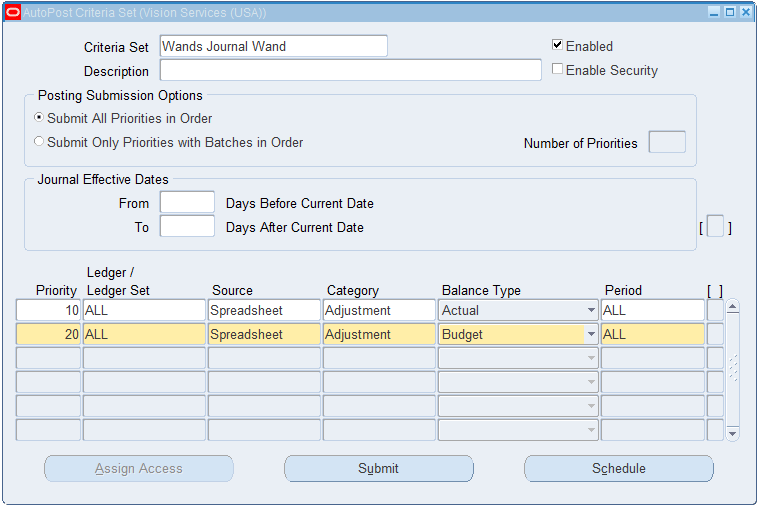Tick the Enable Security checkbox
This screenshot has width=760, height=507.
(558, 70)
